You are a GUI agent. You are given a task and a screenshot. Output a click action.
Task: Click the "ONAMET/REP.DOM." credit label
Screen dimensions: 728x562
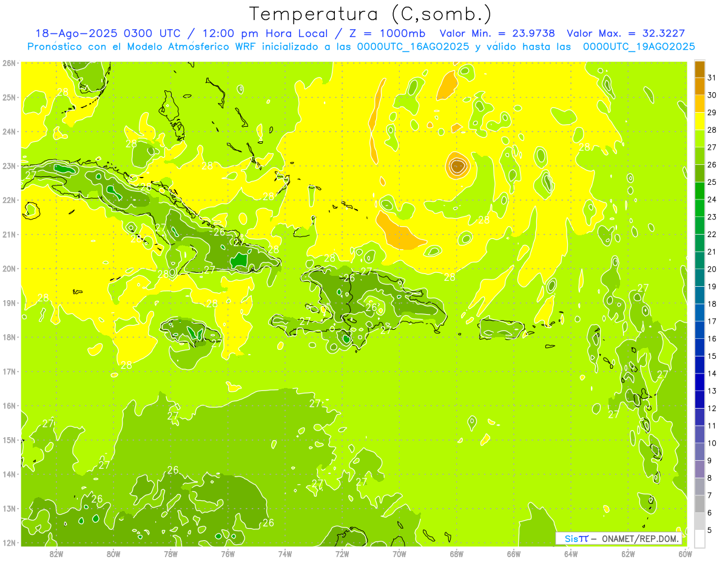[641, 538]
